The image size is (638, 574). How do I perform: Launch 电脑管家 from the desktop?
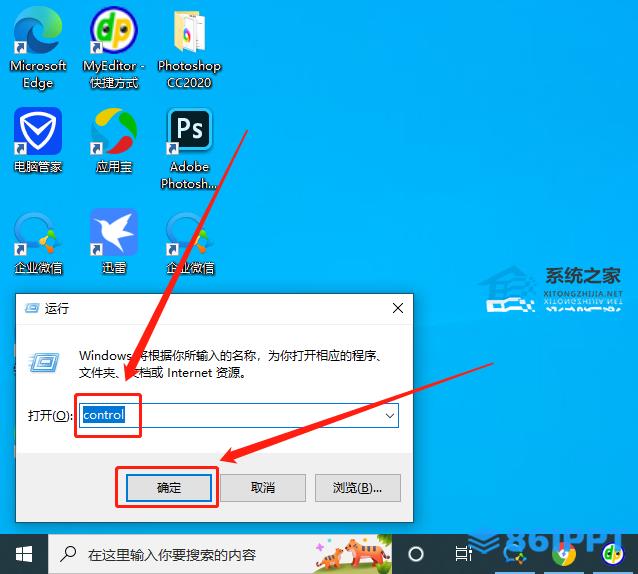(38, 132)
